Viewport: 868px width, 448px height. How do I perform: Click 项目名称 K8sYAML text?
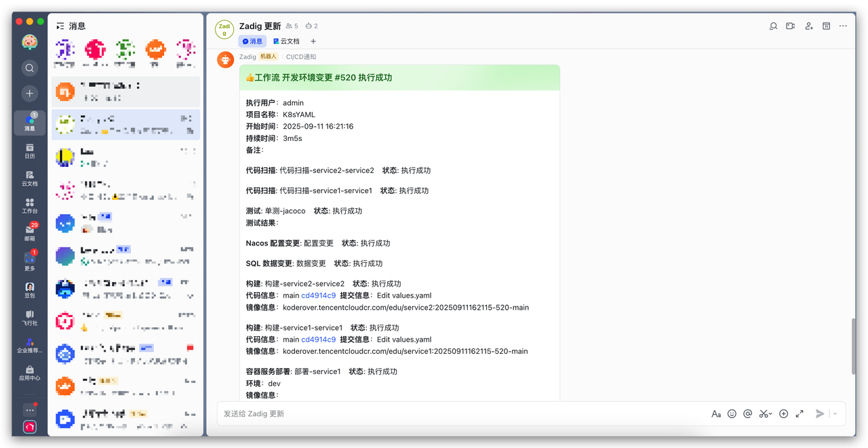pyautogui.click(x=280, y=115)
